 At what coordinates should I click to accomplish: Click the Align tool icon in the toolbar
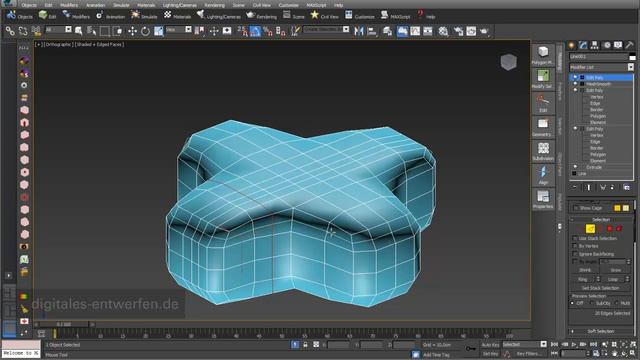(372, 31)
